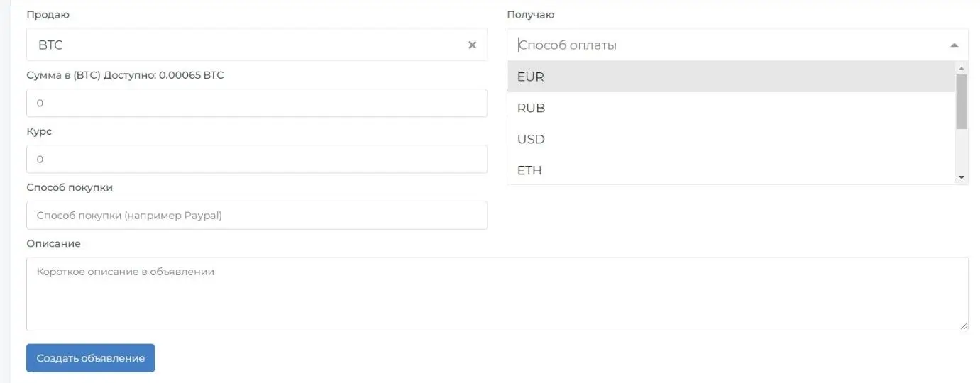Click the currency list scroll-down arrow
The width and height of the screenshot is (980, 383).
click(962, 177)
